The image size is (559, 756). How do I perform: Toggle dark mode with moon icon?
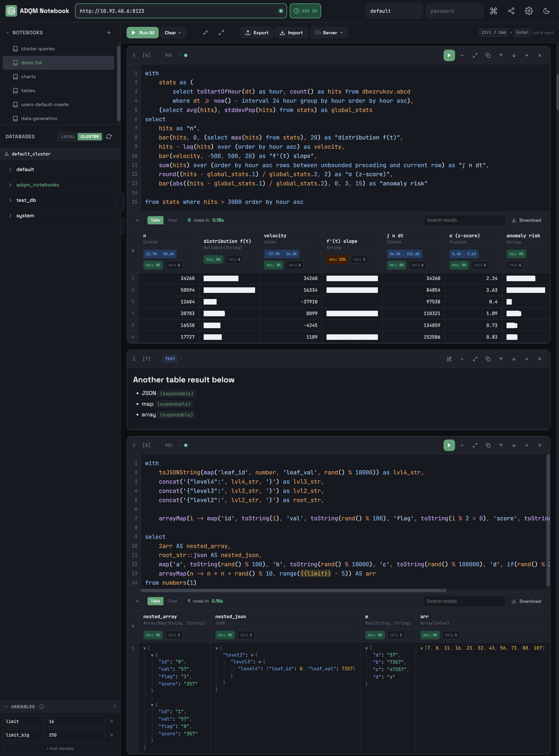tap(546, 10)
